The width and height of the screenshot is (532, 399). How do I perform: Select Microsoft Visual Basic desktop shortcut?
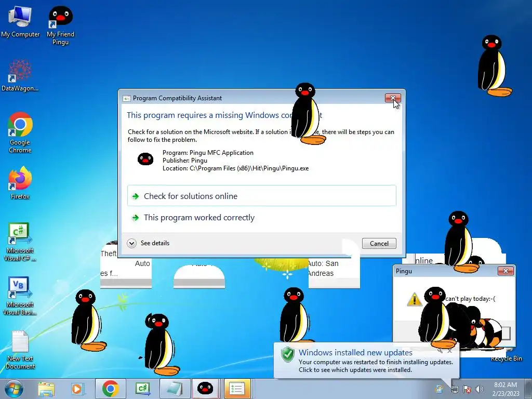(20, 296)
